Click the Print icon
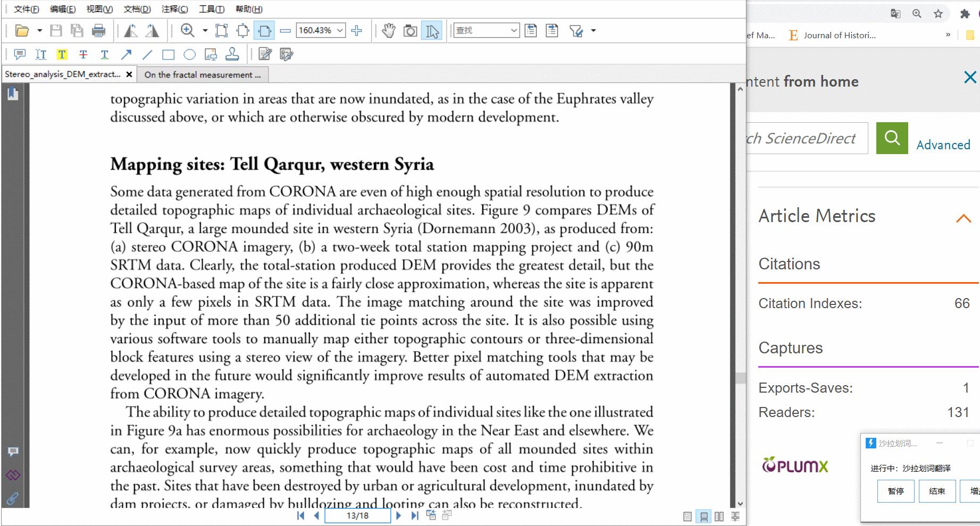Image resolution: width=980 pixels, height=526 pixels. click(x=98, y=31)
